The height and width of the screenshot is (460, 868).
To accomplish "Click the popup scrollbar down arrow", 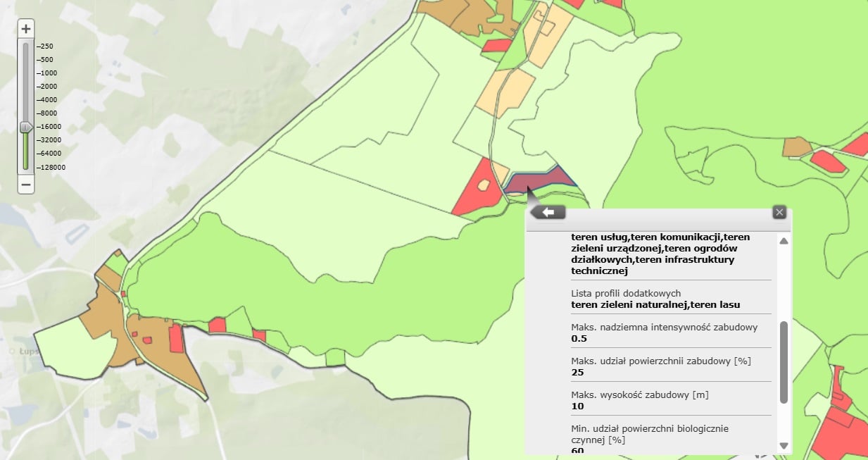I will (x=784, y=445).
